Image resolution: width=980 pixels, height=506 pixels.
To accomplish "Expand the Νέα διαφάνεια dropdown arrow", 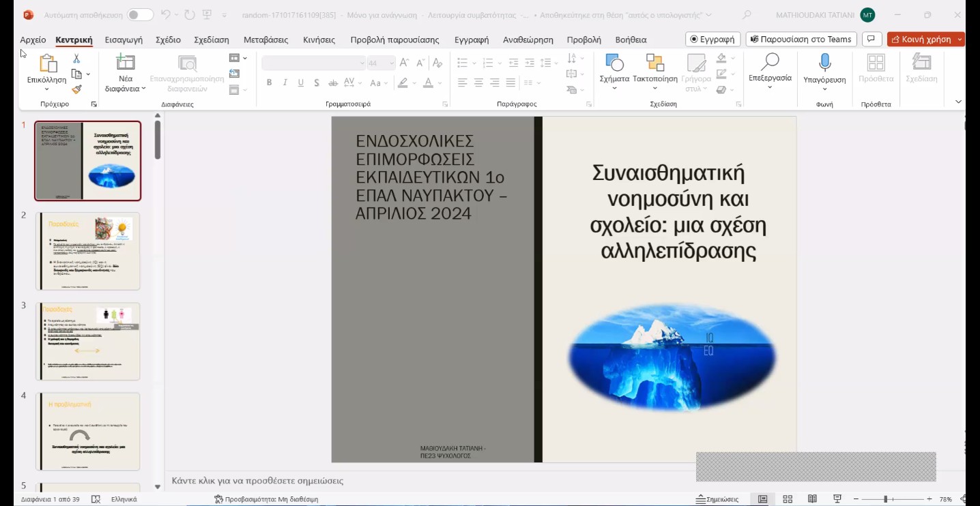I will point(144,89).
